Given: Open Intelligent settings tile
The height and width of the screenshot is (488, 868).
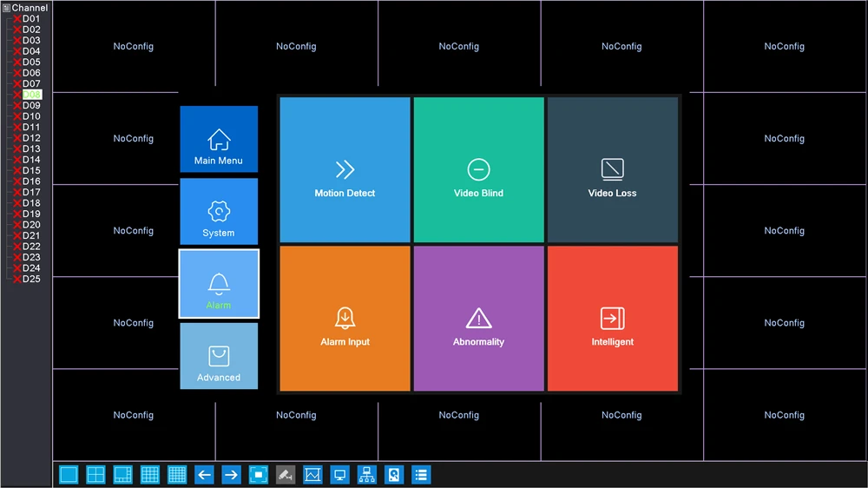Looking at the screenshot, I should point(613,319).
